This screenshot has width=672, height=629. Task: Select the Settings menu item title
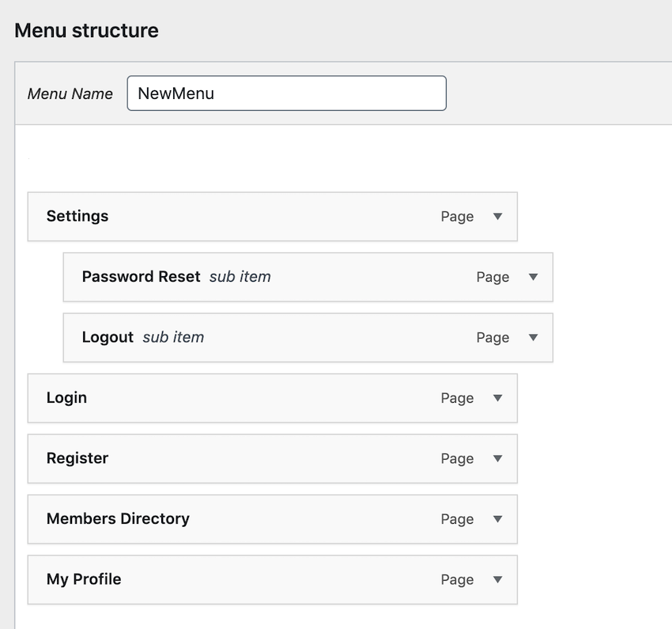pos(77,216)
